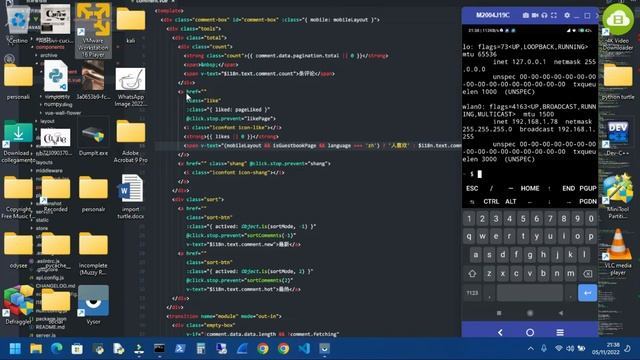Open server.js in VS Code explorer
640x360 pixels.
[45, 335]
